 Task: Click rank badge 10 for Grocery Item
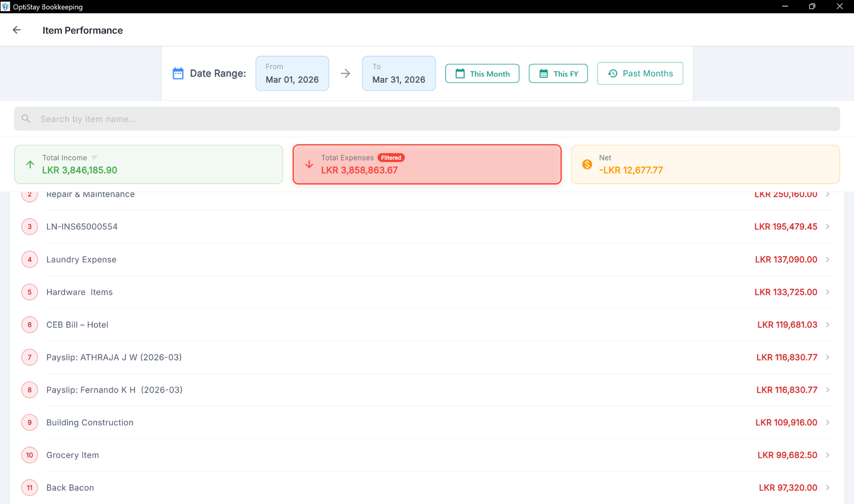click(x=29, y=454)
